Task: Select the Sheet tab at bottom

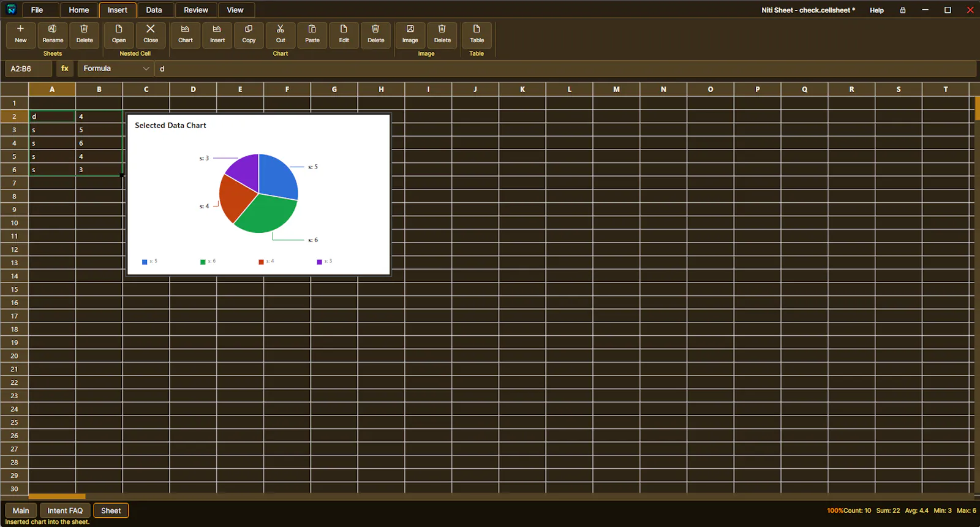Action: tap(111, 510)
